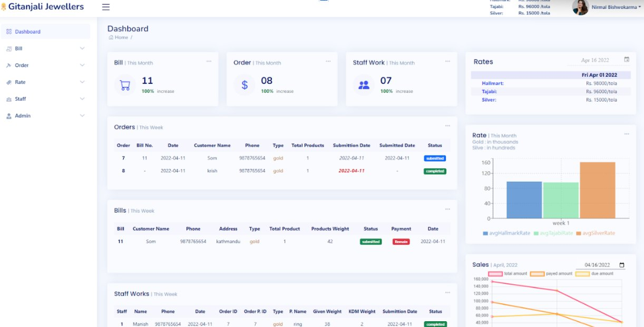
Task: Click the green submitted badge in Bills
Action: 370,242
